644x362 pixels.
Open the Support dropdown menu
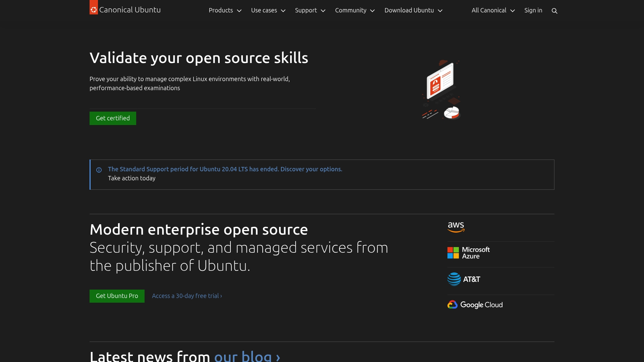310,10
